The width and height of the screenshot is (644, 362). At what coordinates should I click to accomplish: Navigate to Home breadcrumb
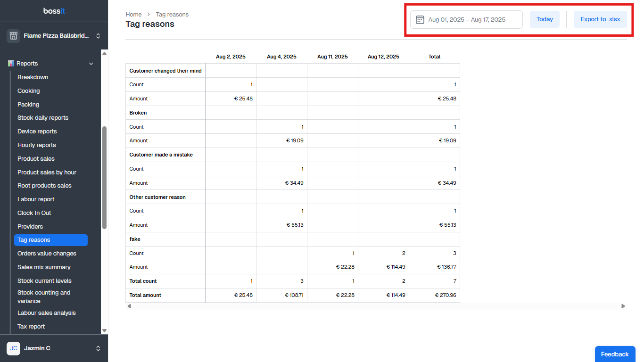coord(133,15)
